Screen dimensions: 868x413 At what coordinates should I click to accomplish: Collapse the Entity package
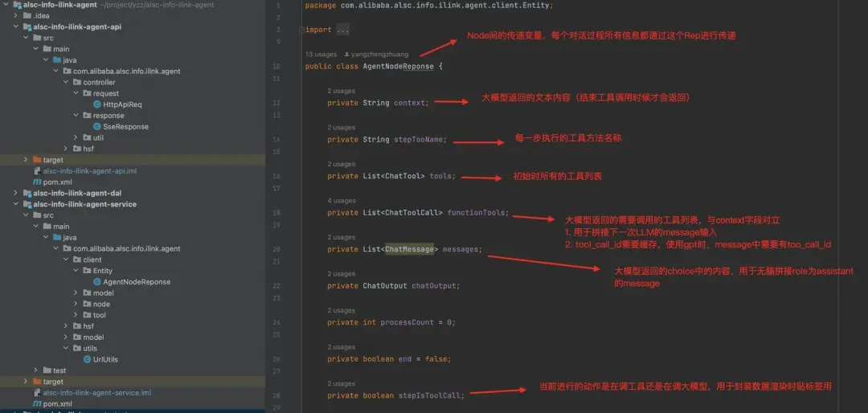coord(76,271)
